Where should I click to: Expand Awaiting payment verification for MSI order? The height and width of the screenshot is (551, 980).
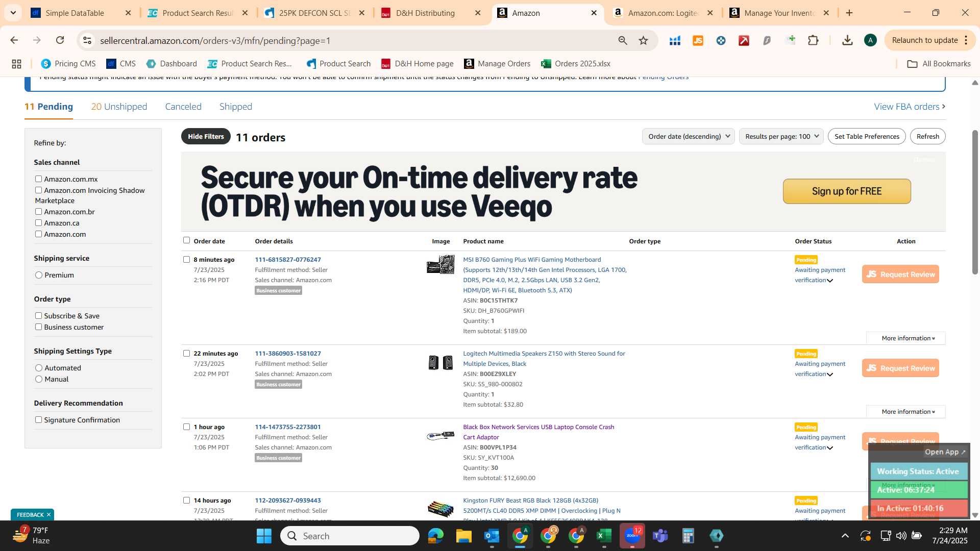(820, 275)
